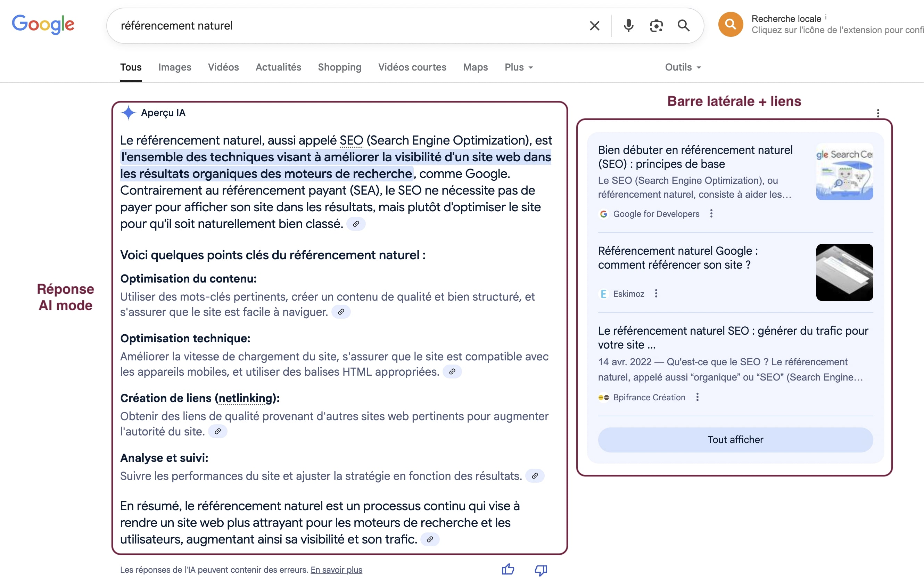Open the three-dot menu next to Eskimoz

(656, 294)
